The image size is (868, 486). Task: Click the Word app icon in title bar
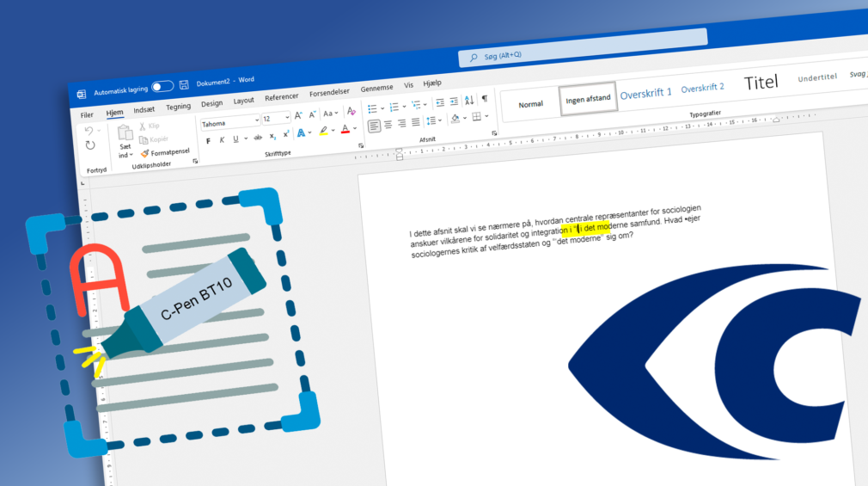tap(82, 95)
